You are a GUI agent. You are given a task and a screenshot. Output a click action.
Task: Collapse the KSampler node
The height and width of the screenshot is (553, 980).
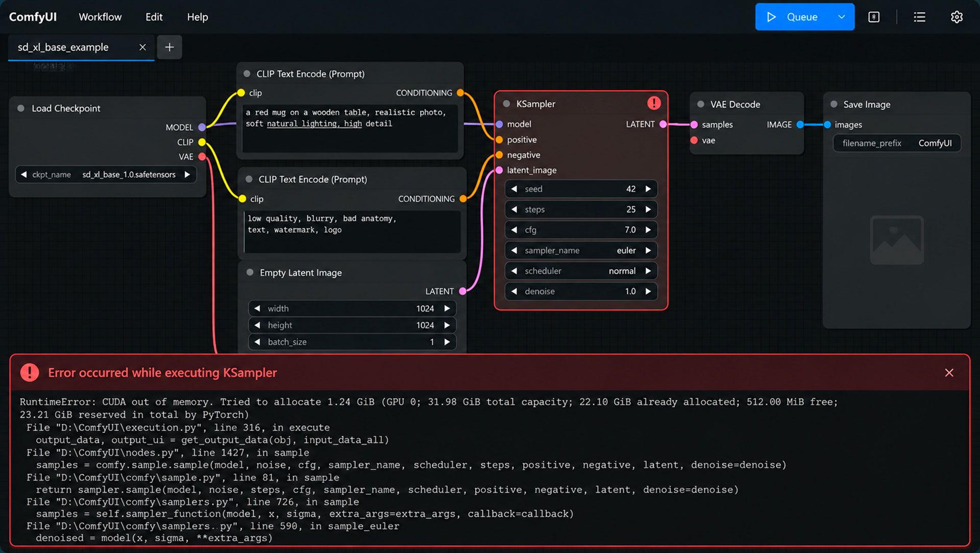click(x=506, y=104)
